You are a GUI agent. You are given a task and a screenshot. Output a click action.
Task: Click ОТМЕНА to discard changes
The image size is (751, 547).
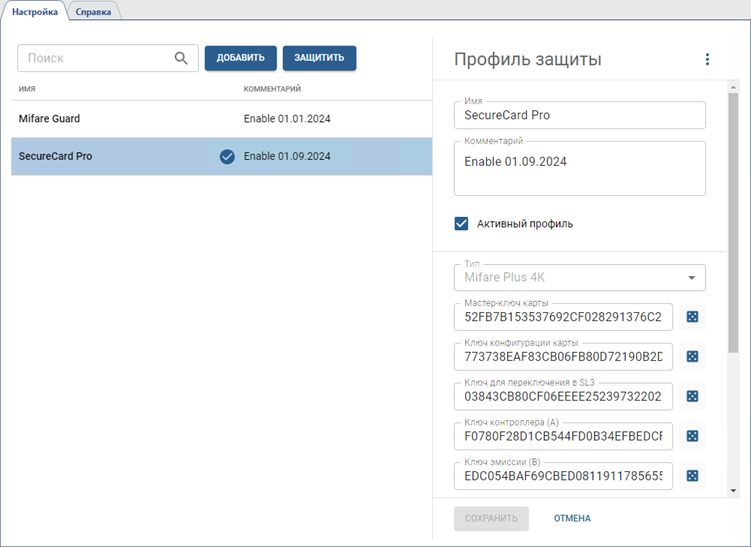point(572,518)
